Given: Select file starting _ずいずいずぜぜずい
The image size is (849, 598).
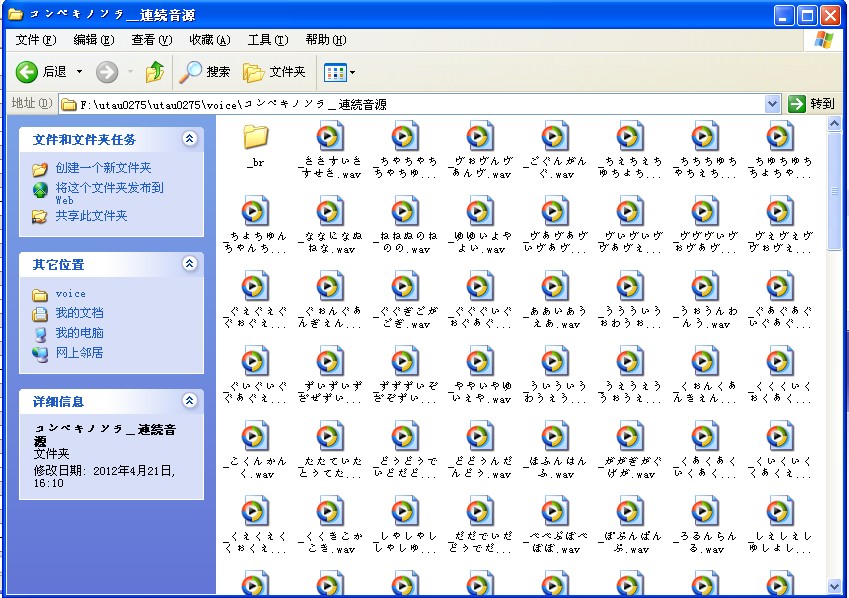Looking at the screenshot, I should pyautogui.click(x=330, y=375).
